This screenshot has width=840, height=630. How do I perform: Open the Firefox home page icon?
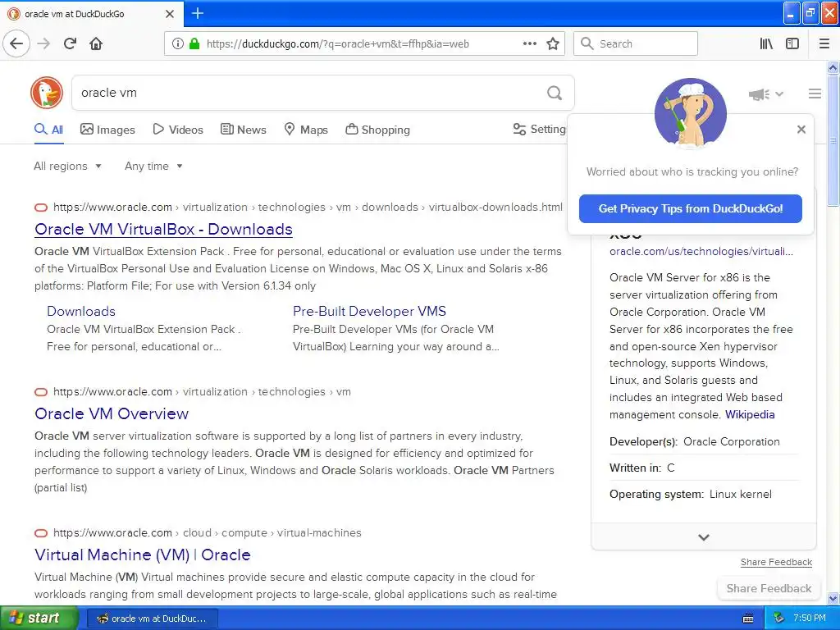click(x=96, y=43)
